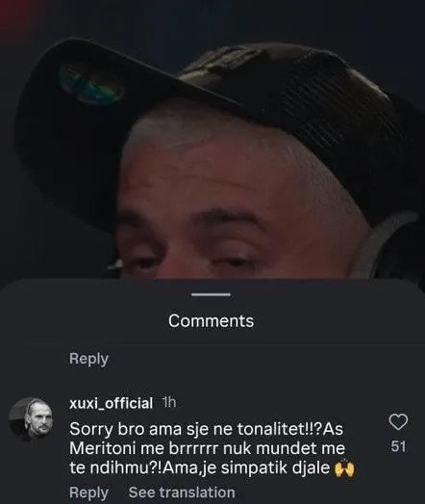The width and height of the screenshot is (425, 504).
Task: Tap the raised hands emoji in the comment
Action: tap(344, 467)
